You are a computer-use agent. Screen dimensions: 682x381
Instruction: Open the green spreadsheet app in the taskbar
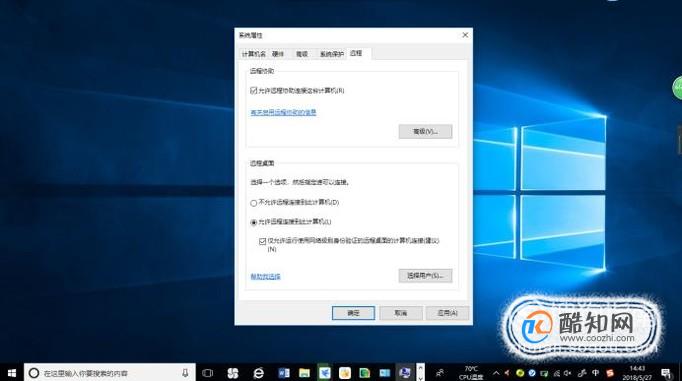coord(364,373)
